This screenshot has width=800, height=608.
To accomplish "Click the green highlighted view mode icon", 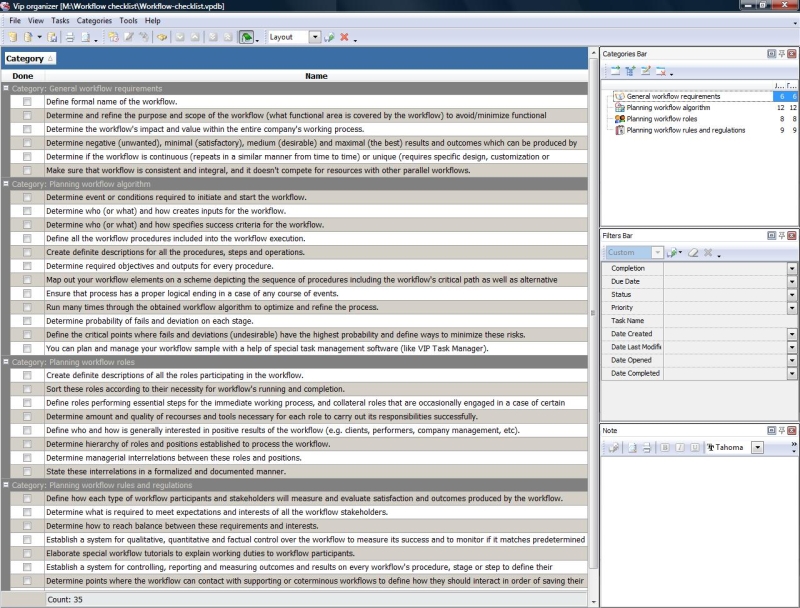I will click(x=245, y=37).
